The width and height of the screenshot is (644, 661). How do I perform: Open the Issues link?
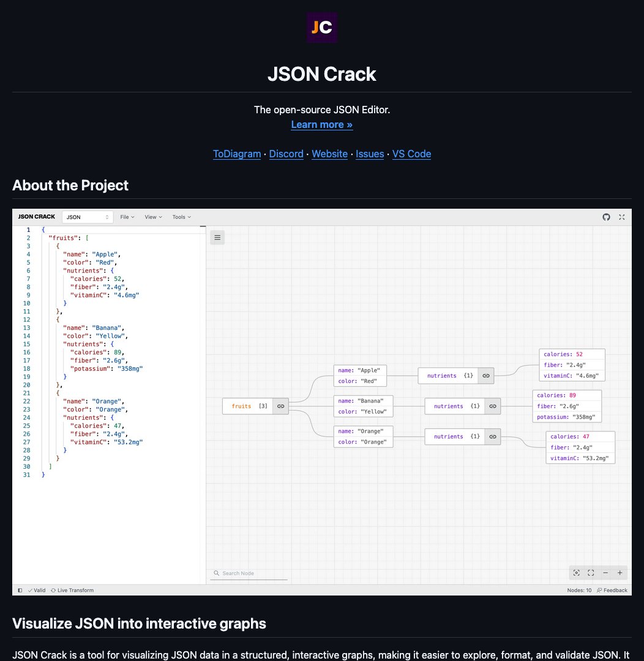pyautogui.click(x=370, y=154)
